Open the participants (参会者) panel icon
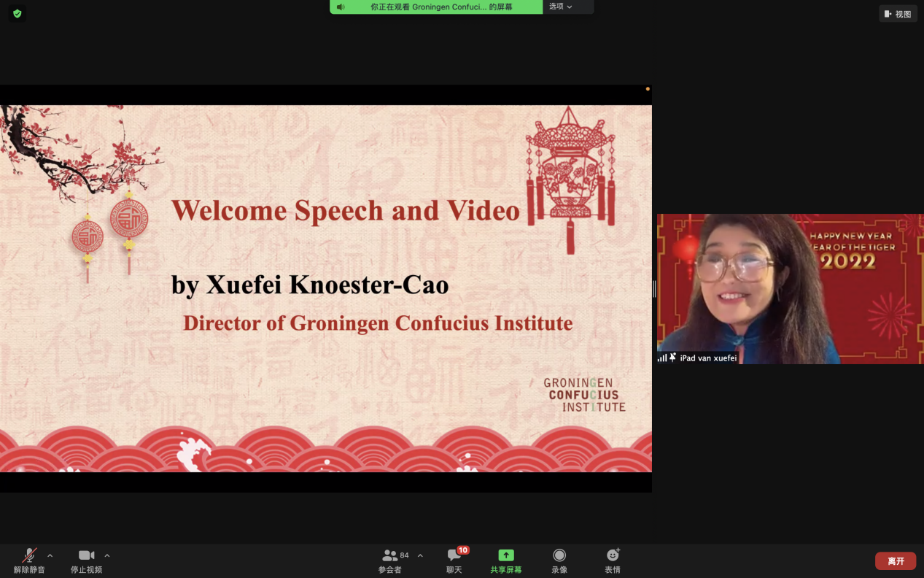Screen dimensions: 924x578 click(390, 556)
